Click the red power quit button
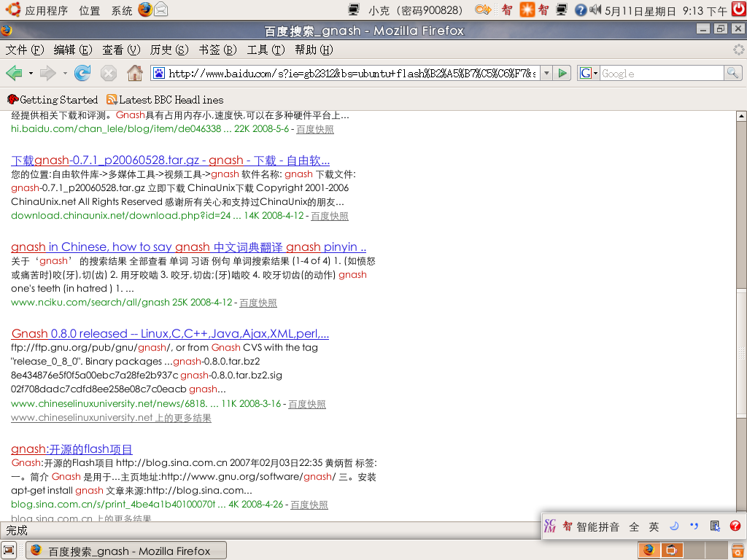Screen dimensions: 747x560 click(x=739, y=9)
